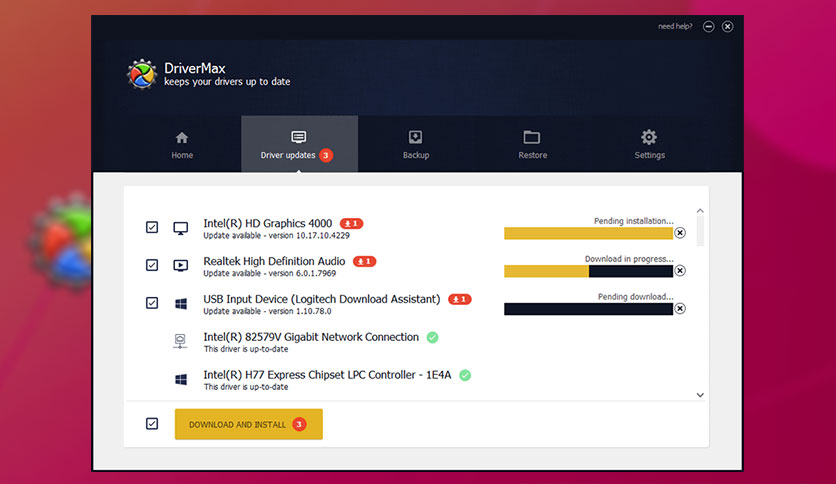Image resolution: width=836 pixels, height=484 pixels.
Task: Click red update badge next to USB Input Device
Action: (460, 299)
